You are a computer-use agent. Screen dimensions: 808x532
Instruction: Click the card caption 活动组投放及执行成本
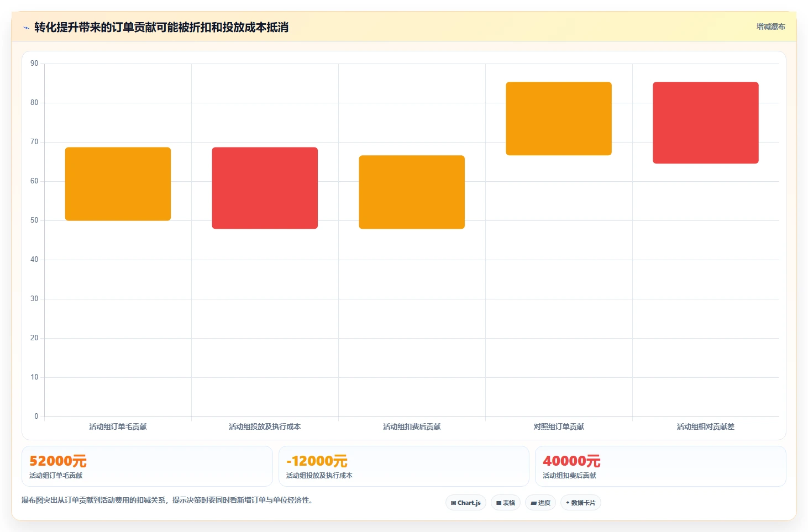point(319,476)
